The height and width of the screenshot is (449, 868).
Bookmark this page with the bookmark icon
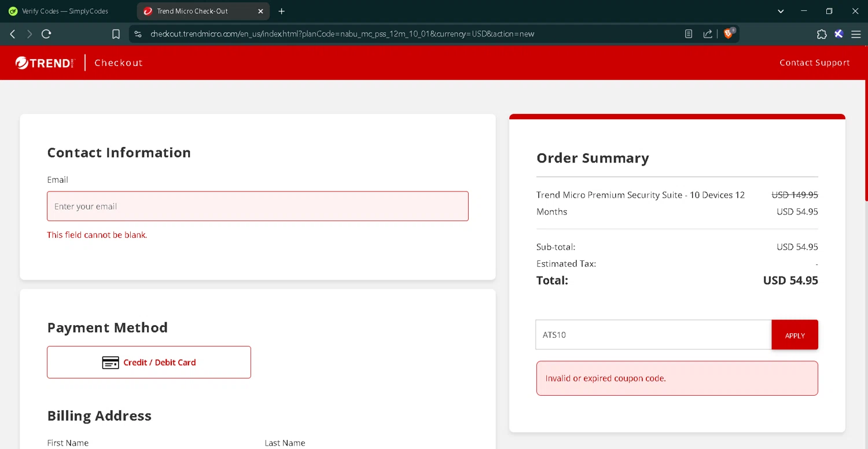116,34
